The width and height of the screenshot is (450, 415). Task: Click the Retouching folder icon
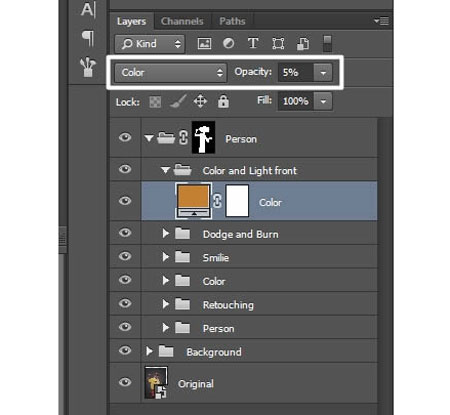click(182, 304)
